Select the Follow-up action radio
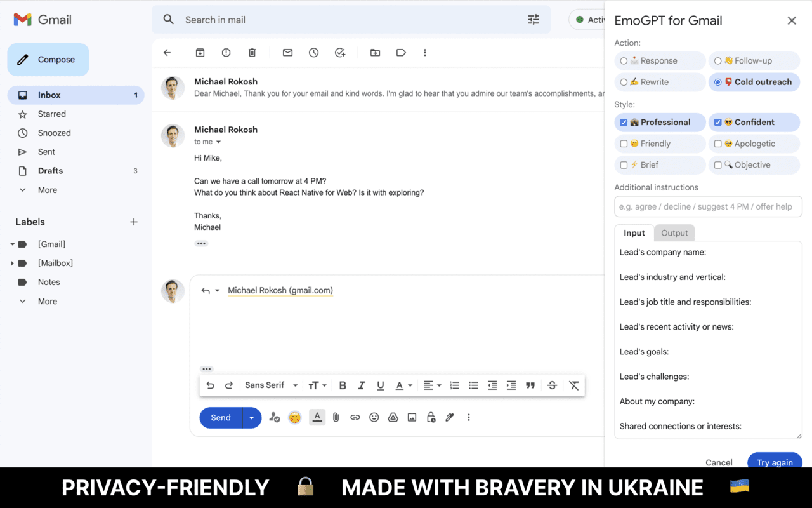This screenshot has width=812, height=508. [718, 61]
